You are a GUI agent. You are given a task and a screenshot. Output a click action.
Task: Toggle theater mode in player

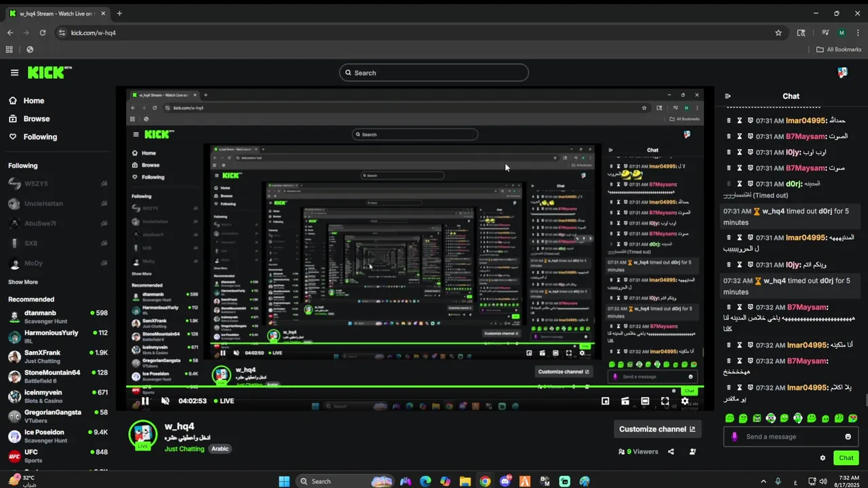pos(645,401)
